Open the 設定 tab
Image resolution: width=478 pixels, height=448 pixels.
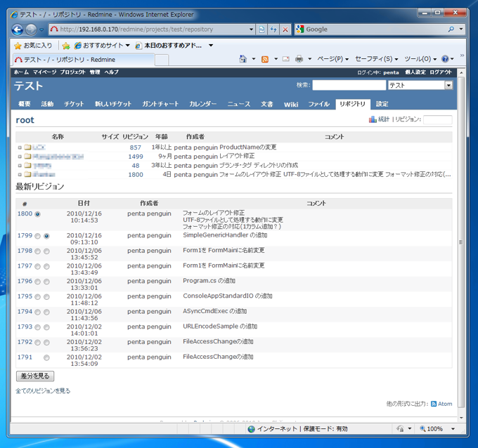[382, 104]
